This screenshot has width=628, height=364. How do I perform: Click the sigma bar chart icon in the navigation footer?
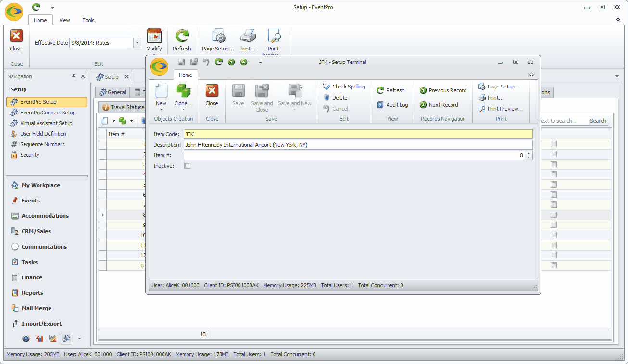(40, 339)
